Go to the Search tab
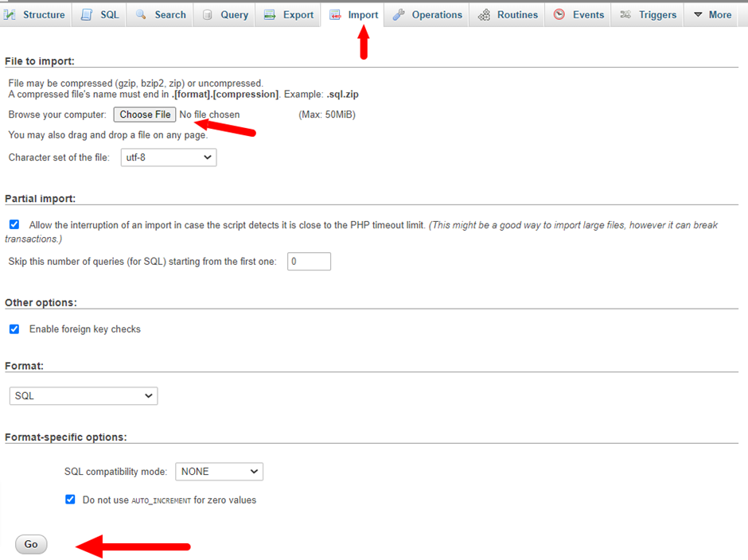 160,15
